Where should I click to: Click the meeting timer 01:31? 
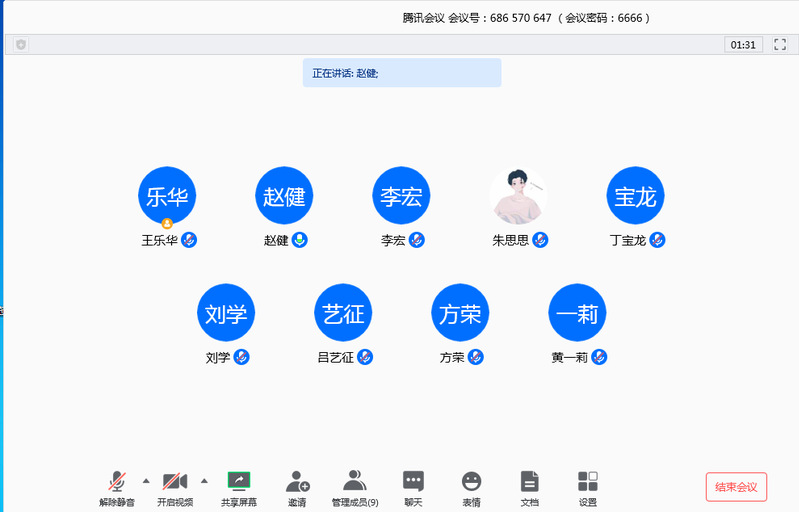(x=743, y=45)
